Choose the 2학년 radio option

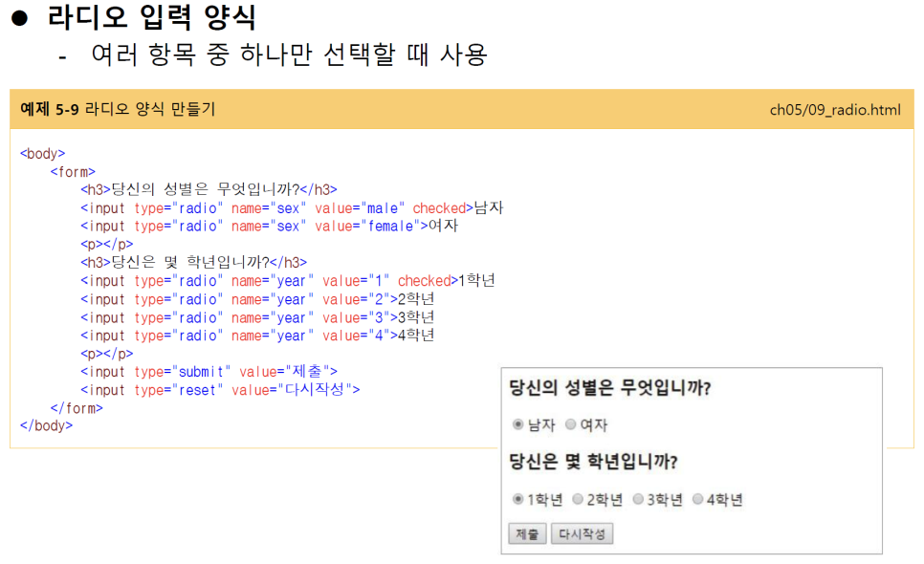pyautogui.click(x=578, y=499)
